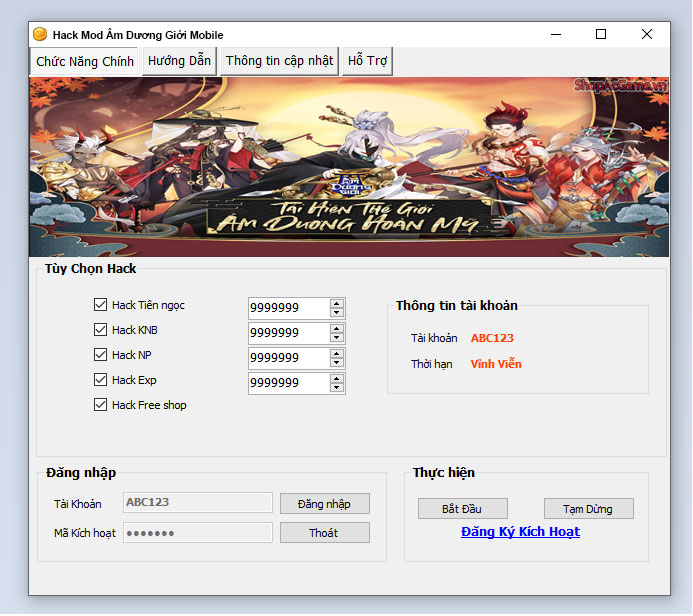Uncheck the Hack Tiên ngọc checkbox

click(x=100, y=304)
